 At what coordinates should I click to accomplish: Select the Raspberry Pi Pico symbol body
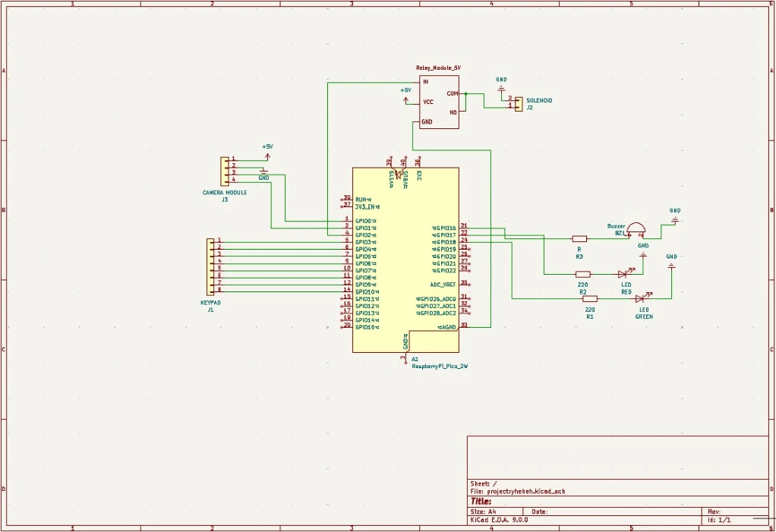click(405, 260)
